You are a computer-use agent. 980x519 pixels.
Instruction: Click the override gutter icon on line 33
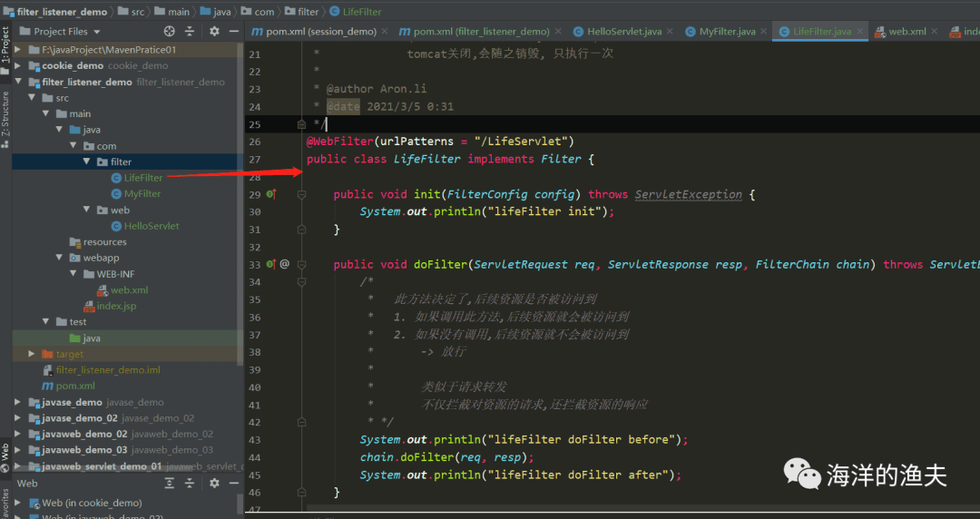click(x=271, y=265)
